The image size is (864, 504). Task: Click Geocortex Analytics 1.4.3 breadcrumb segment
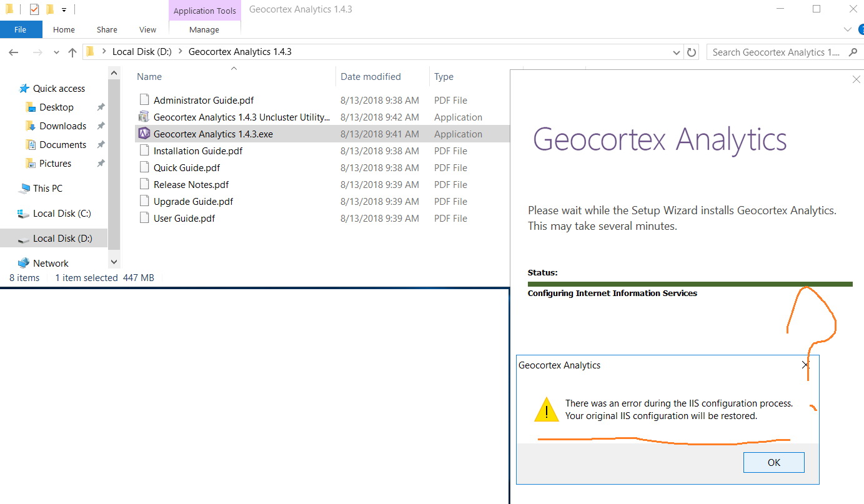[240, 52]
